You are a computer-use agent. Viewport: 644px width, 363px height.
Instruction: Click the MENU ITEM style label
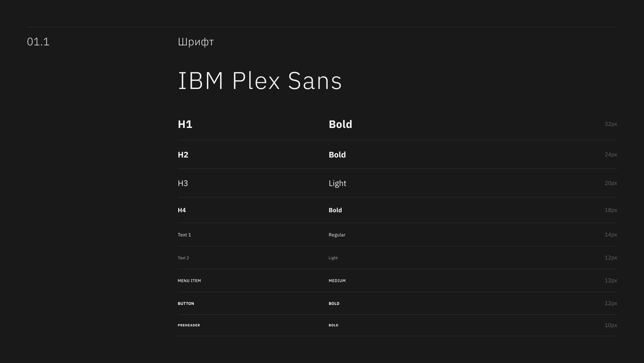point(189,281)
